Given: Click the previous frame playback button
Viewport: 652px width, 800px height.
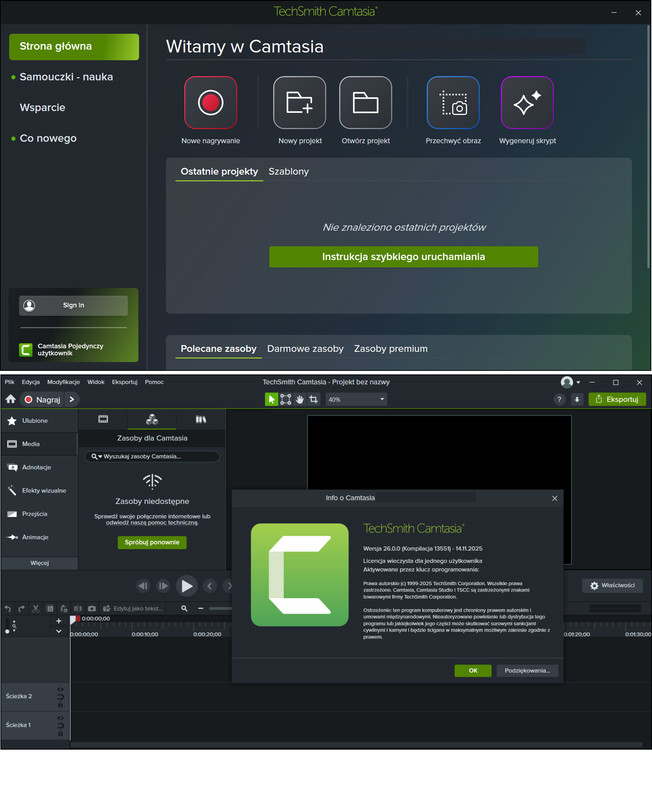Looking at the screenshot, I should pyautogui.click(x=143, y=586).
